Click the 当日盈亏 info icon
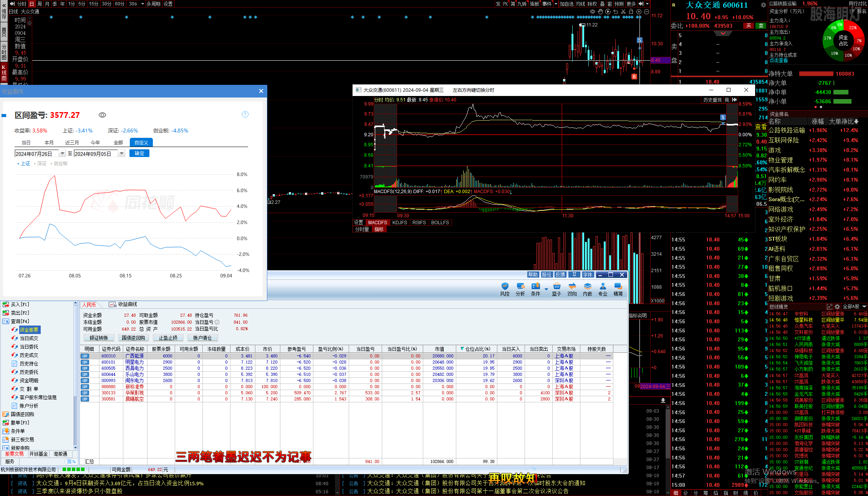Image resolution: width=868 pixels, height=496 pixels. tap(217, 322)
